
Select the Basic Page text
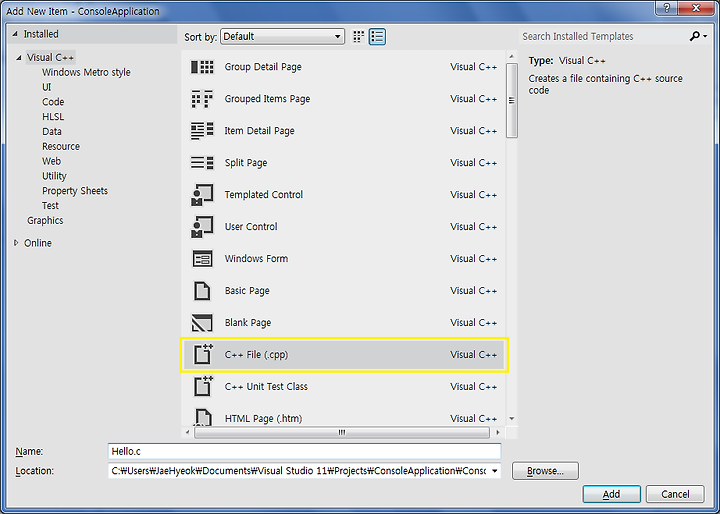247,291
